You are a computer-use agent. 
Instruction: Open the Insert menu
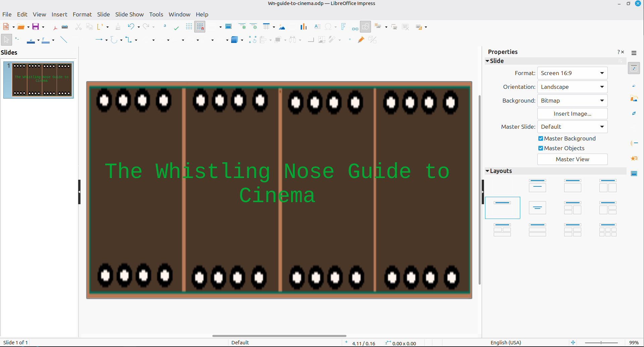click(x=59, y=14)
